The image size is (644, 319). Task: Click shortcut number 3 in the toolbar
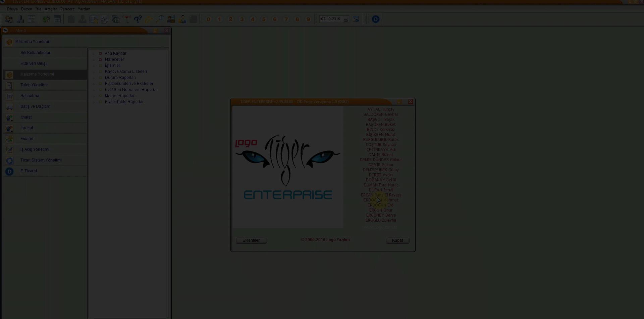tap(241, 19)
